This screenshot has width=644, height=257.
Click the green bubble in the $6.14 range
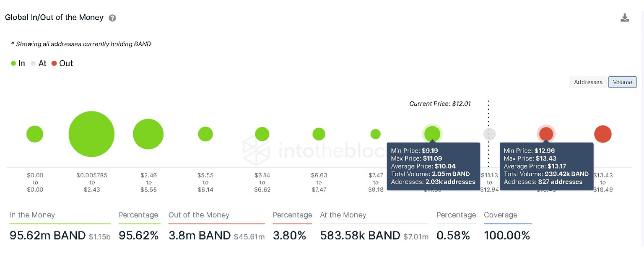(x=262, y=134)
